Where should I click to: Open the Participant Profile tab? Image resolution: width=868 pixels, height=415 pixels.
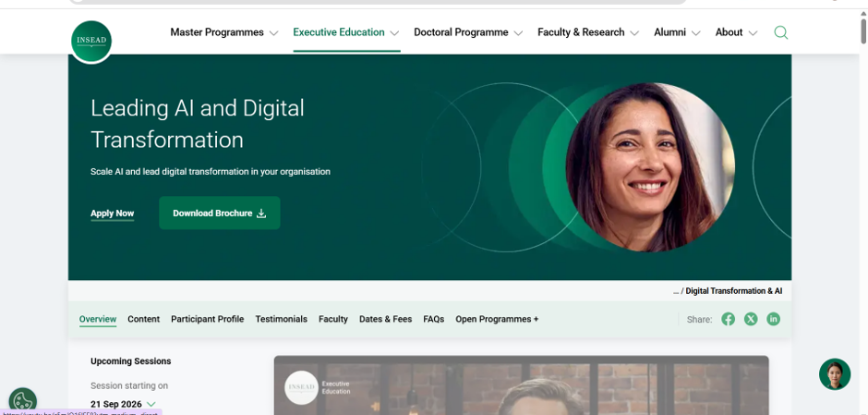207,319
